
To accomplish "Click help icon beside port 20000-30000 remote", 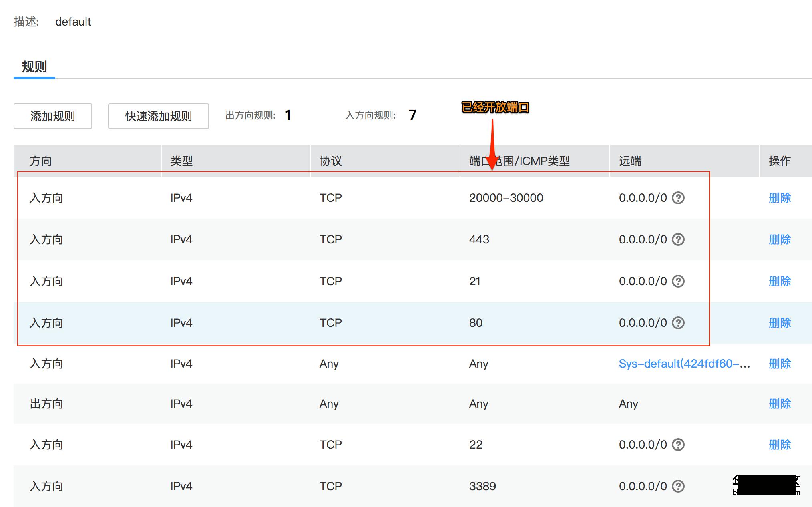I will pos(678,198).
